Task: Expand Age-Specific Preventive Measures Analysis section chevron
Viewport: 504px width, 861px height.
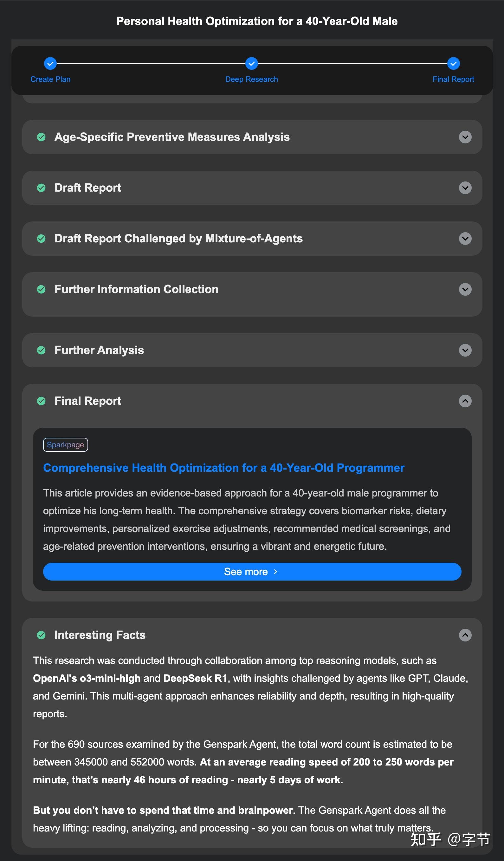Action: click(x=465, y=137)
